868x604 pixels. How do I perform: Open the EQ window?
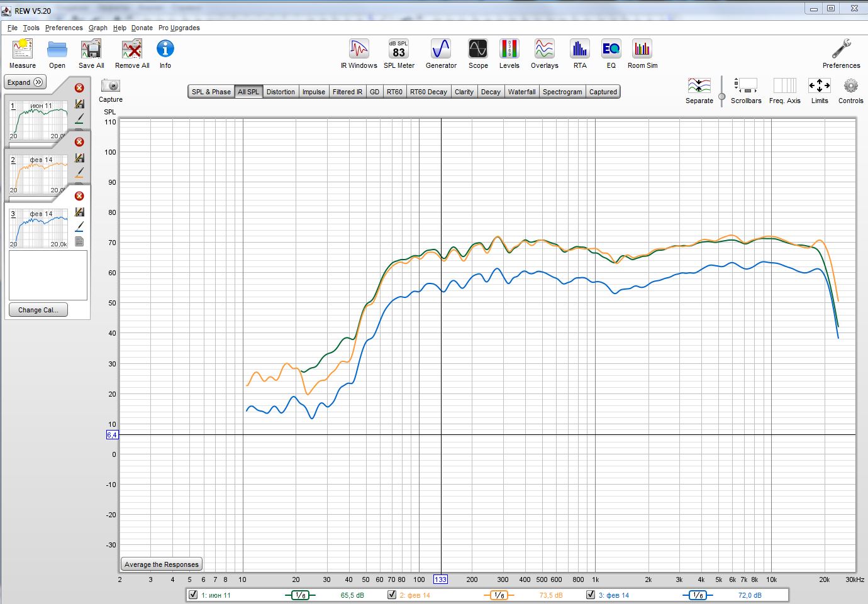click(x=611, y=50)
